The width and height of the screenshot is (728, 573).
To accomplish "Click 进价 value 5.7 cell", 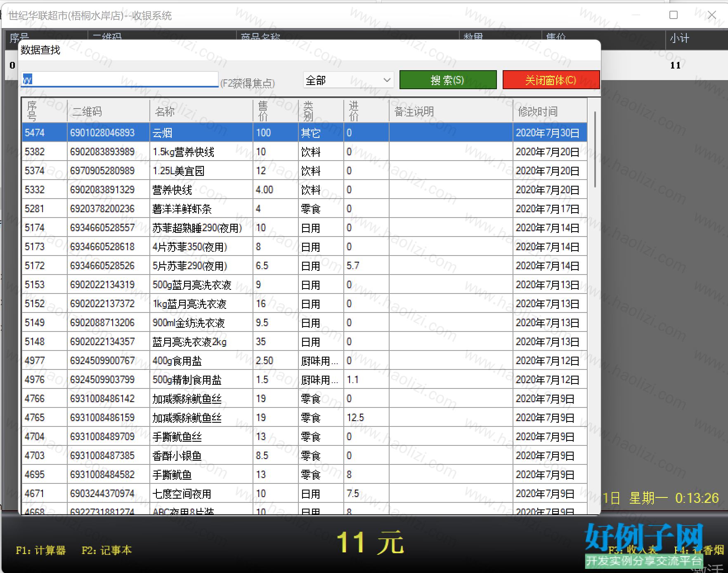I will coord(366,265).
